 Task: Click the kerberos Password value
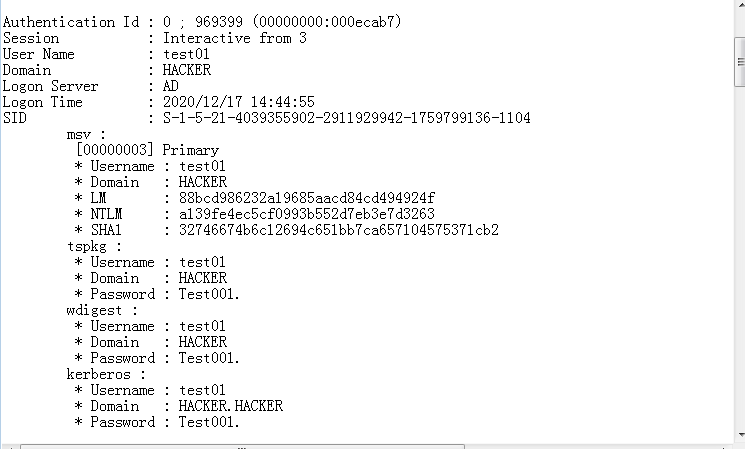(210, 422)
